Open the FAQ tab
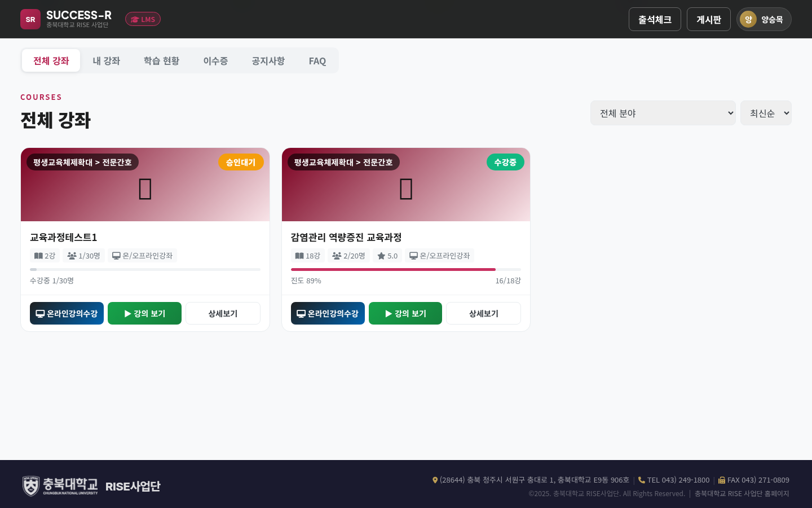Viewport: 812px width, 508px height. point(317,60)
